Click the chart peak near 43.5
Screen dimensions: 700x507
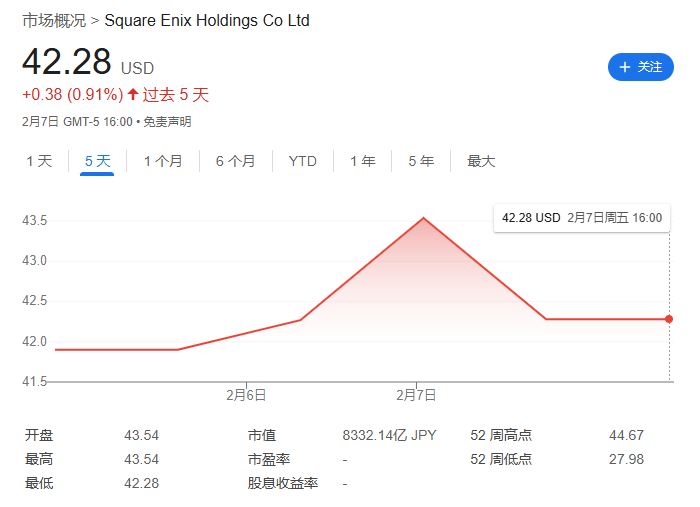(x=424, y=218)
